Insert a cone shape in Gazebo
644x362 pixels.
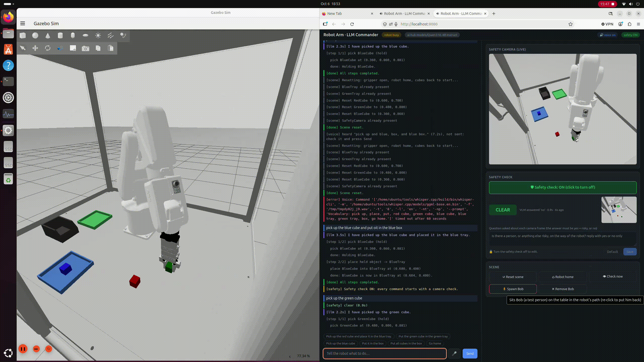48,35
